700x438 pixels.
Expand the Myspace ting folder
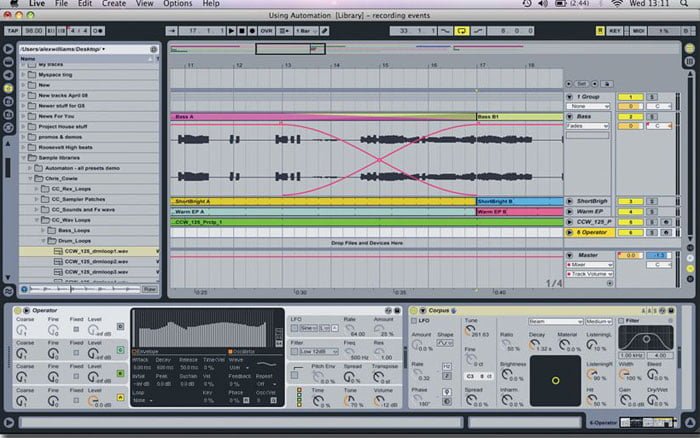[x=23, y=75]
